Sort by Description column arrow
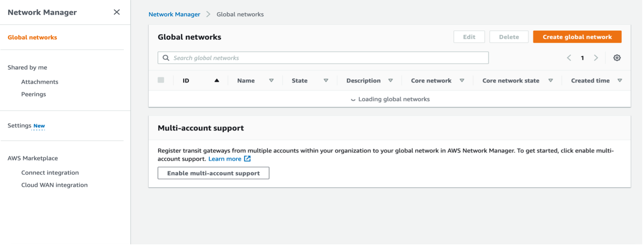This screenshot has height=246, width=644. tap(391, 81)
